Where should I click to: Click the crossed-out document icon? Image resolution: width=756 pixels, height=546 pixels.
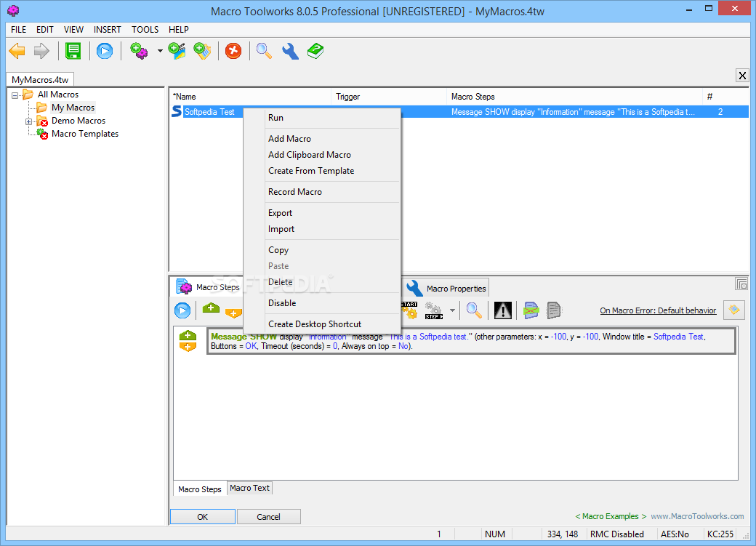(x=531, y=310)
